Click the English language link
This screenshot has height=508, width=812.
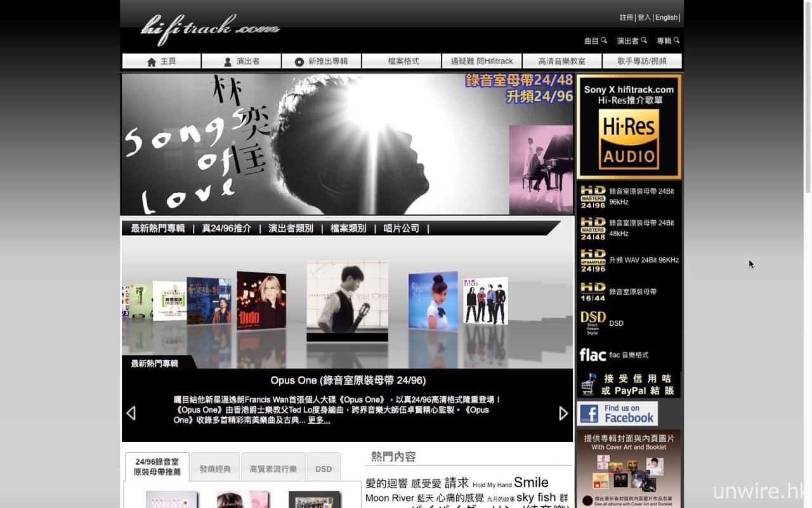point(666,18)
